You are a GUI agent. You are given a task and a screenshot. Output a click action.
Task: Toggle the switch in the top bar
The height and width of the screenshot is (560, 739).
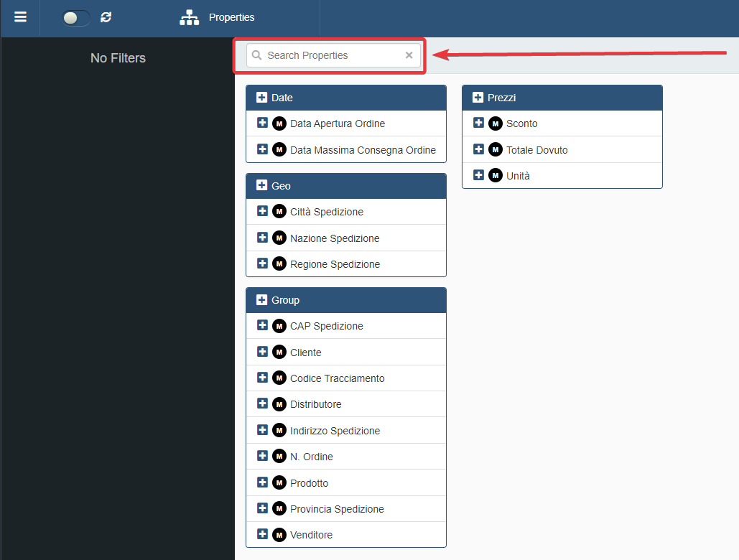pyautogui.click(x=76, y=18)
